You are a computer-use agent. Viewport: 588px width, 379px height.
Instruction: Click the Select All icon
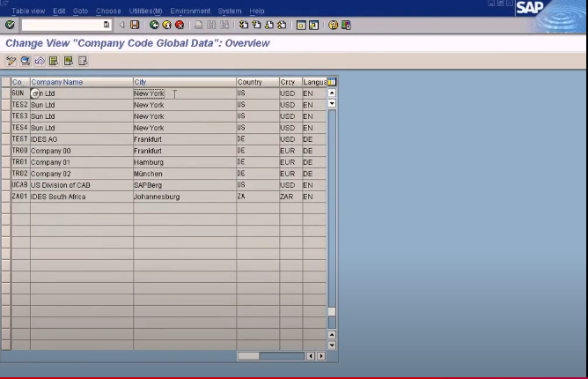54,61
